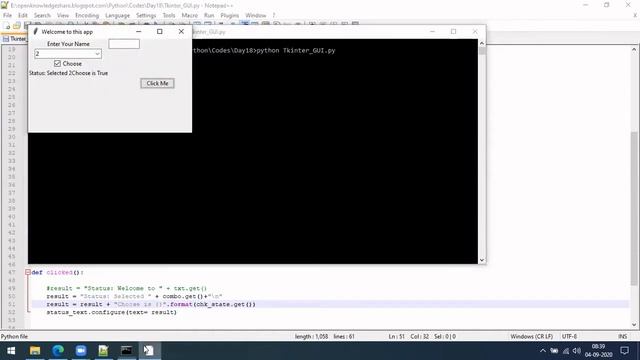Open the Settings menu

[x=146, y=16]
